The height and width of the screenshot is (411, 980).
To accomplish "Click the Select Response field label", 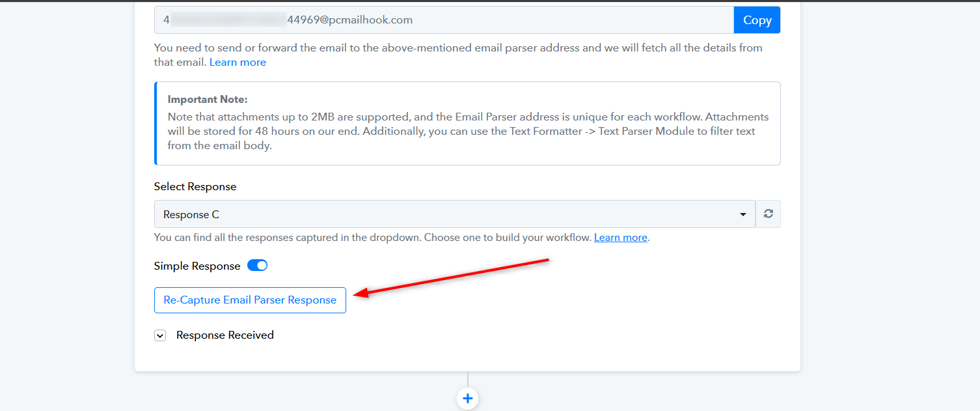I will pos(195,186).
